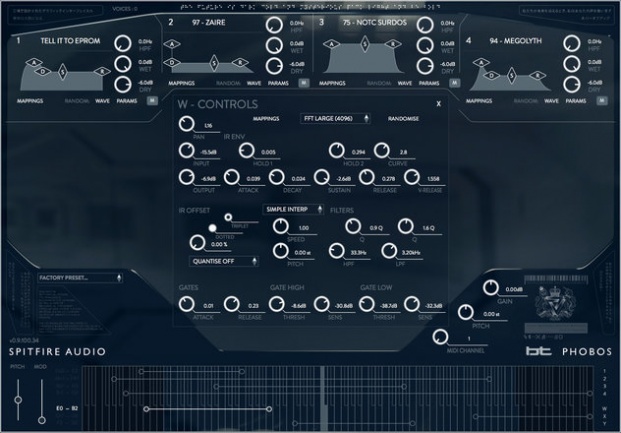Open WAVE tab of source 3
The width and height of the screenshot is (621, 433).
(404, 83)
